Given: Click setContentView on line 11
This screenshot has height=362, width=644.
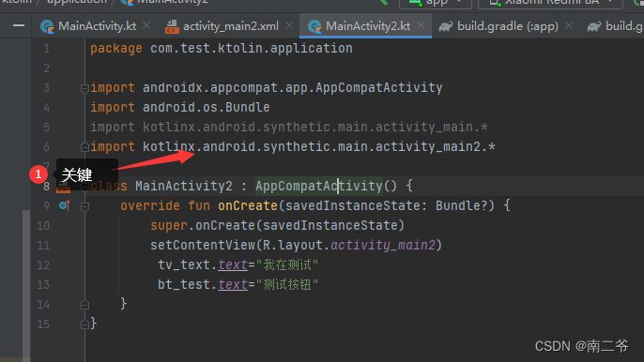Looking at the screenshot, I should (203, 245).
